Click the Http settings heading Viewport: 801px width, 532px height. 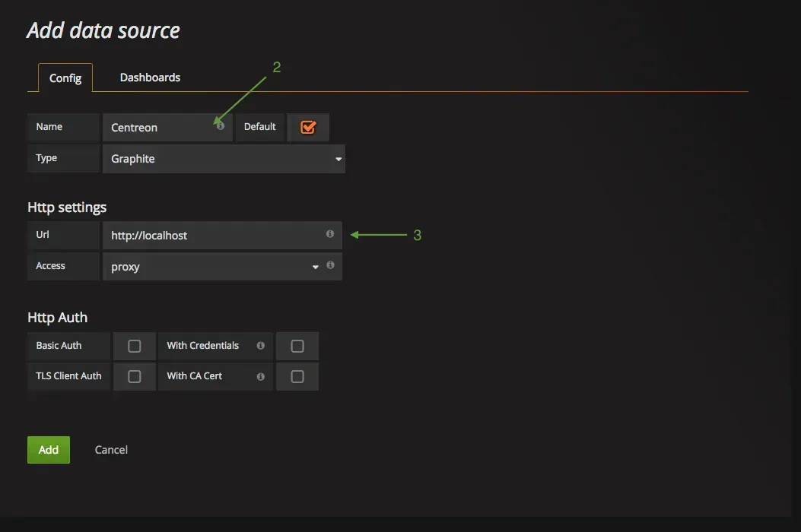67,207
